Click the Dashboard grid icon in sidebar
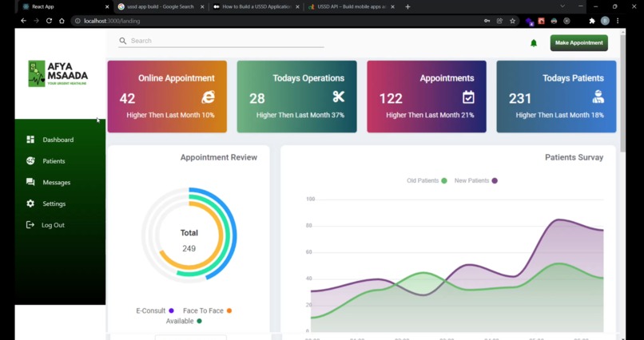This screenshot has height=340, width=644. 30,140
